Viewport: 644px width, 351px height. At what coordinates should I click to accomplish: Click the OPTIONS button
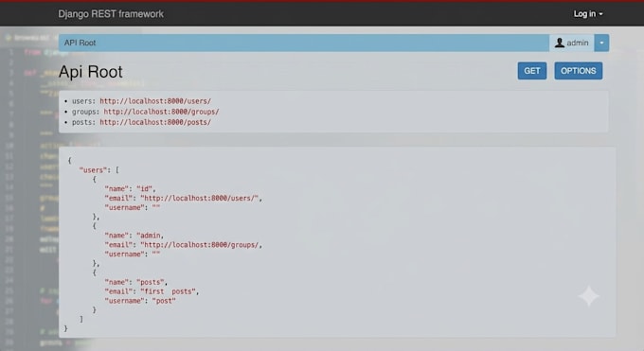[x=579, y=71]
